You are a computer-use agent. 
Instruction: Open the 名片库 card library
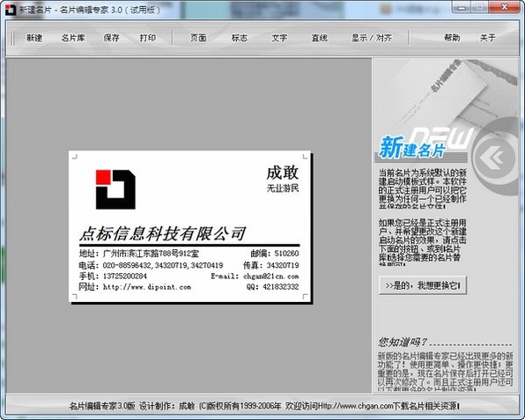[72, 38]
